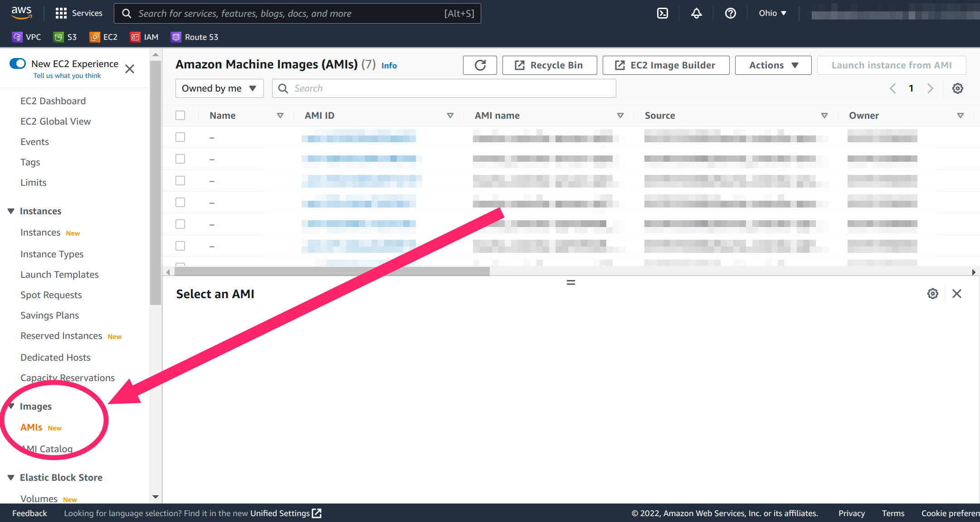Refresh the AMI list
The width and height of the screenshot is (980, 522).
[x=480, y=65]
